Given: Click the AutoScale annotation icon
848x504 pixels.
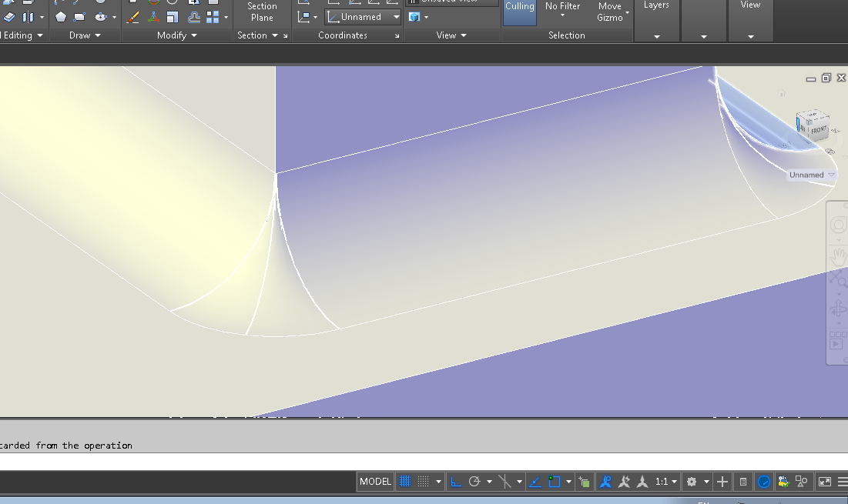Looking at the screenshot, I should (x=624, y=482).
